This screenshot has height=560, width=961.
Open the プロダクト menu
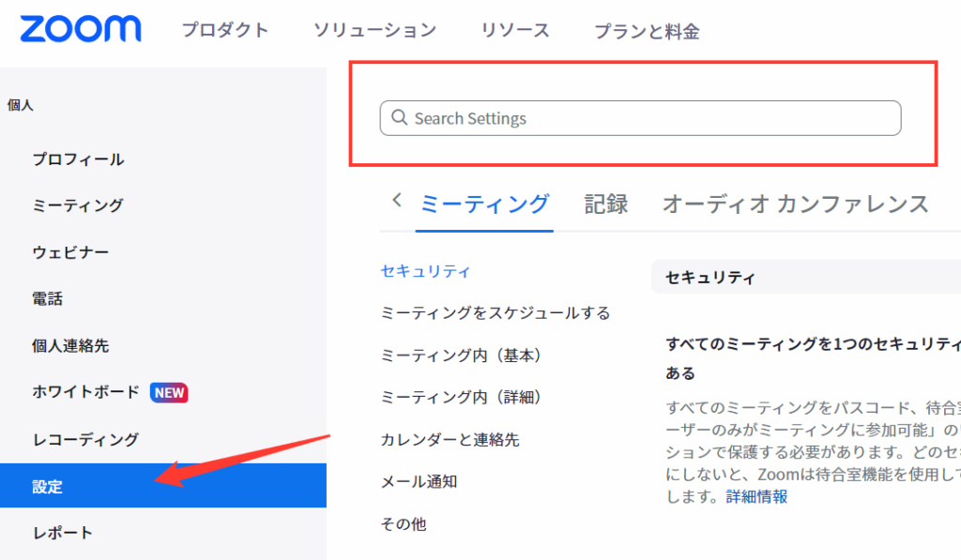tap(225, 30)
